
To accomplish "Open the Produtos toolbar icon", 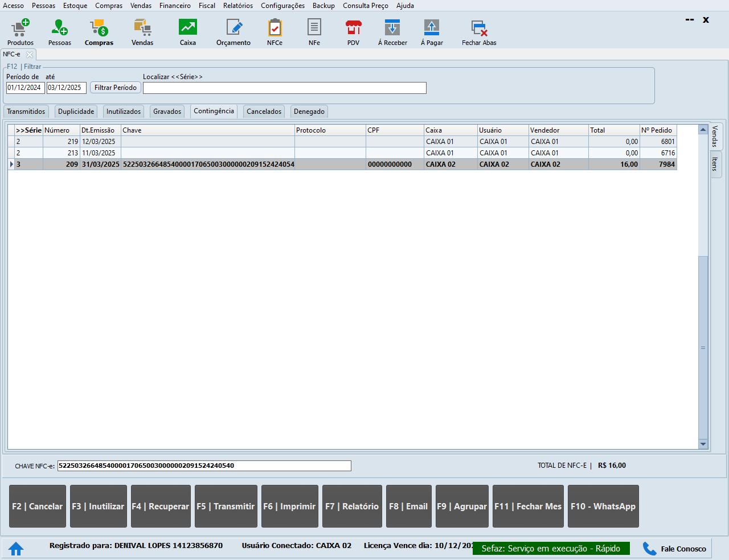I will pos(21,28).
